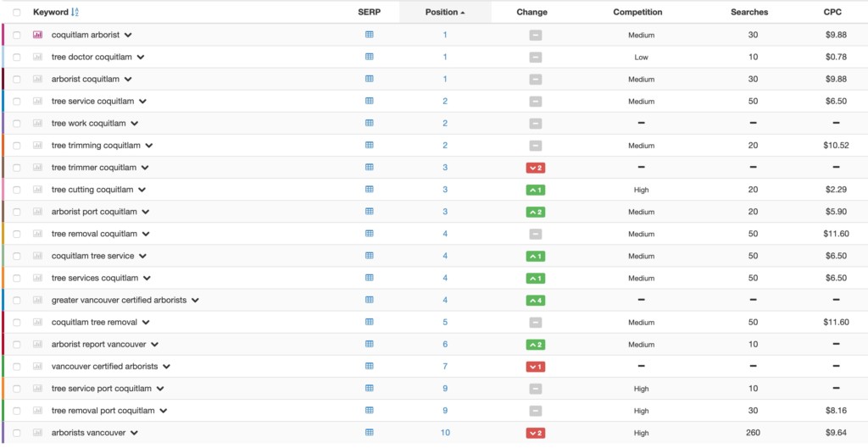Select checkbox for arborists vancouver row
Screen dimensions: 868x448
pos(17,433)
